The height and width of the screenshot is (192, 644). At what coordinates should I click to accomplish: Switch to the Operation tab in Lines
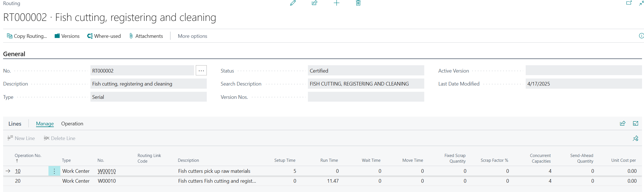click(72, 124)
